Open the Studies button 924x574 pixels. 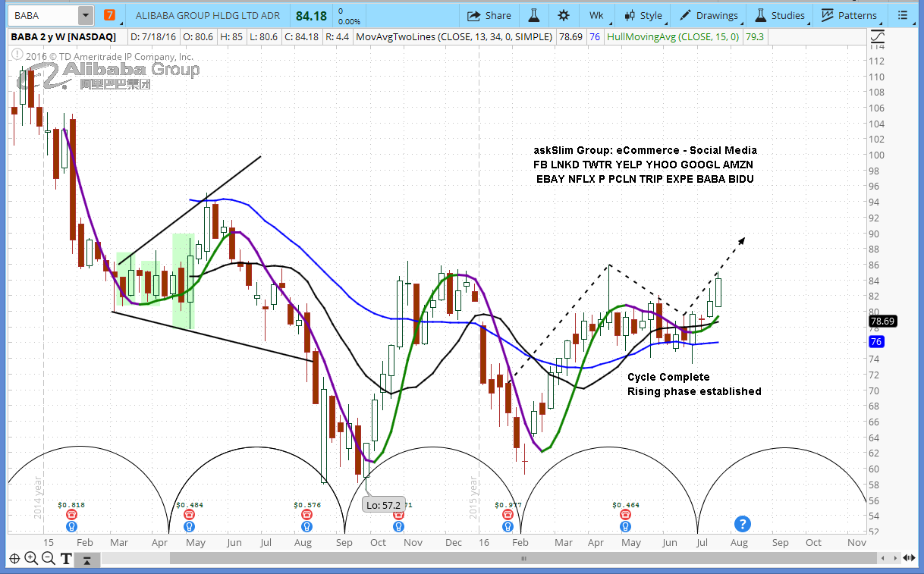pos(780,15)
